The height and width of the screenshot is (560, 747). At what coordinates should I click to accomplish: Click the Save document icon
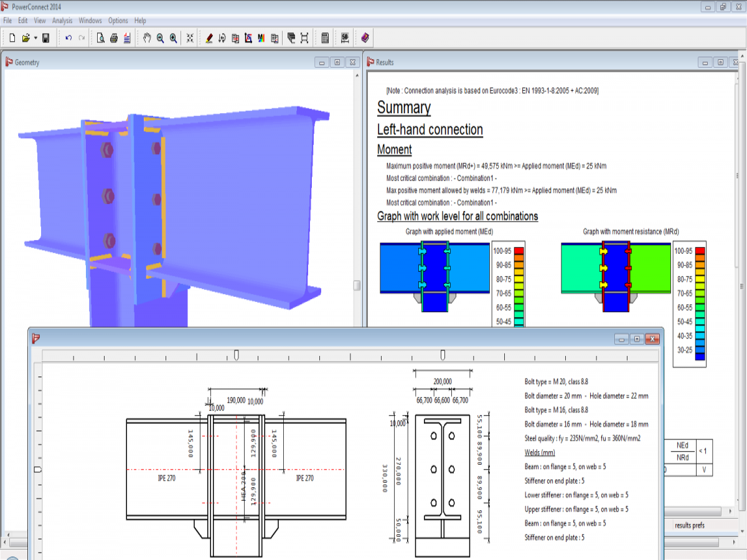pyautogui.click(x=46, y=38)
